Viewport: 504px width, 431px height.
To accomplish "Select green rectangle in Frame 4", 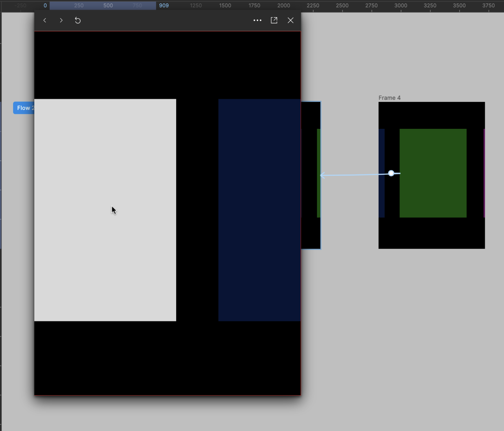I will tap(433, 173).
